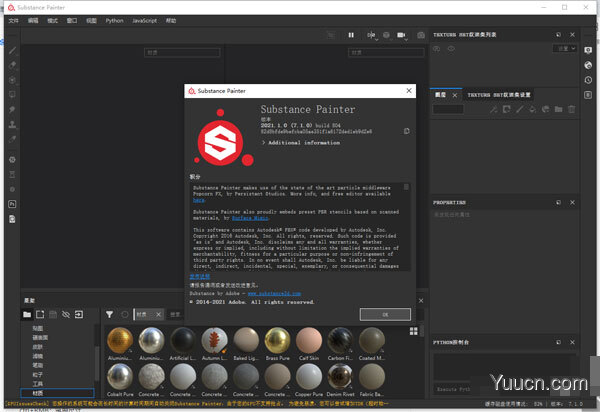Screen dimensions: 600x412
Task: Open the Bake mesh maps tool
Action: [12, 160]
